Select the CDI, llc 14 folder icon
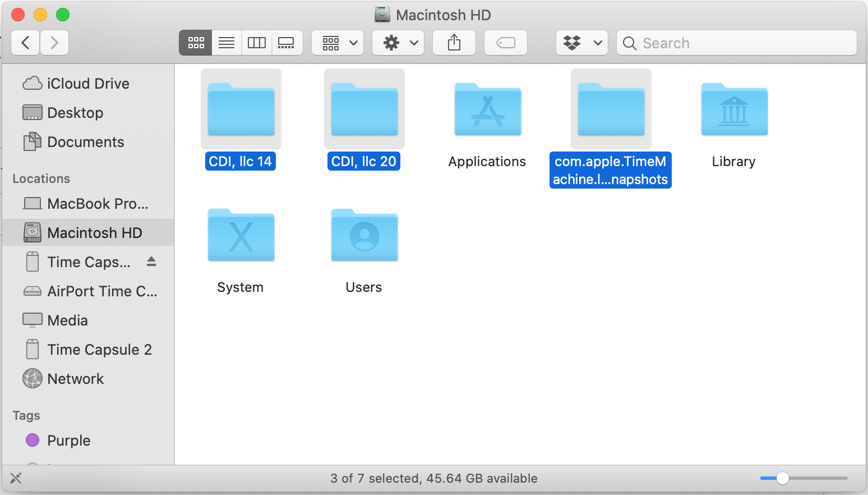 pos(241,109)
